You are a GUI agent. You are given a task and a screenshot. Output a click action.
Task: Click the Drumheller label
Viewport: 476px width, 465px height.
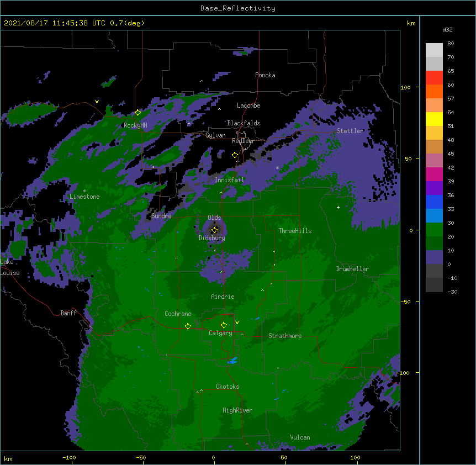[352, 269]
